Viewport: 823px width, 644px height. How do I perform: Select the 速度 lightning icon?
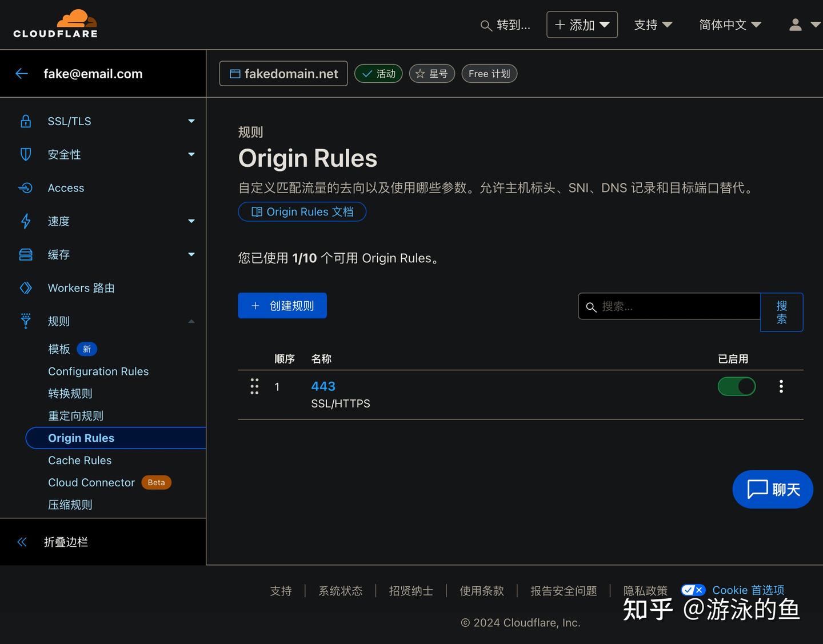[26, 221]
